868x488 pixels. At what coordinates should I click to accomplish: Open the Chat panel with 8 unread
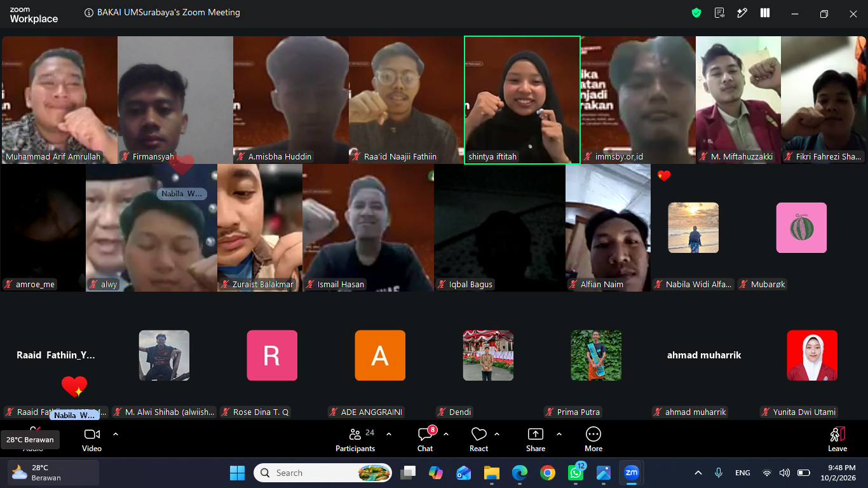click(425, 439)
